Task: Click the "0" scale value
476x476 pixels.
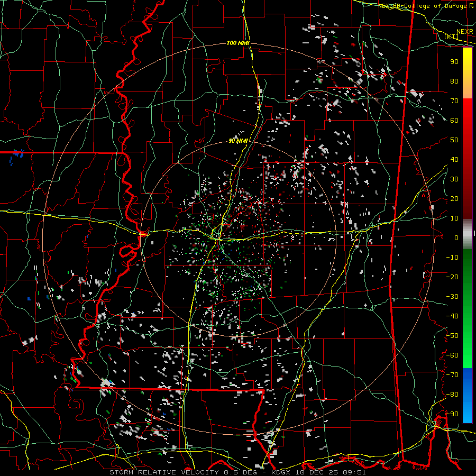Action: click(x=456, y=238)
